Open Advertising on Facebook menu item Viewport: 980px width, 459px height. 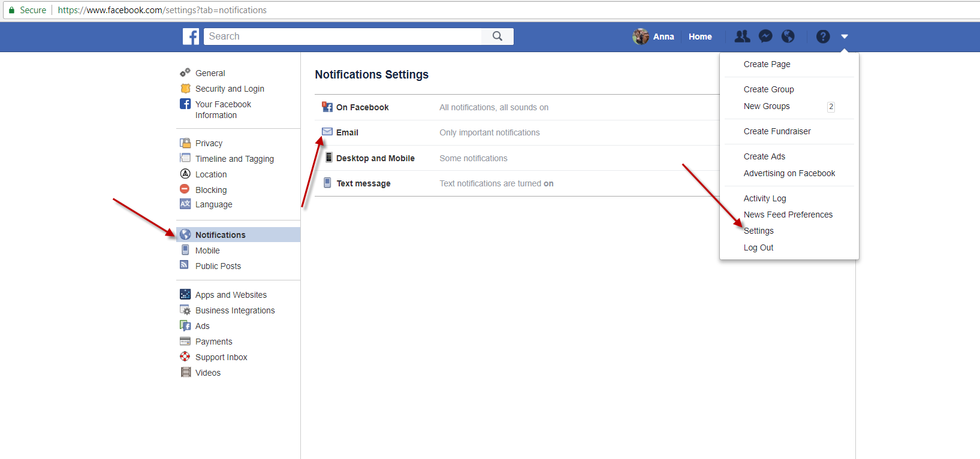(789, 173)
